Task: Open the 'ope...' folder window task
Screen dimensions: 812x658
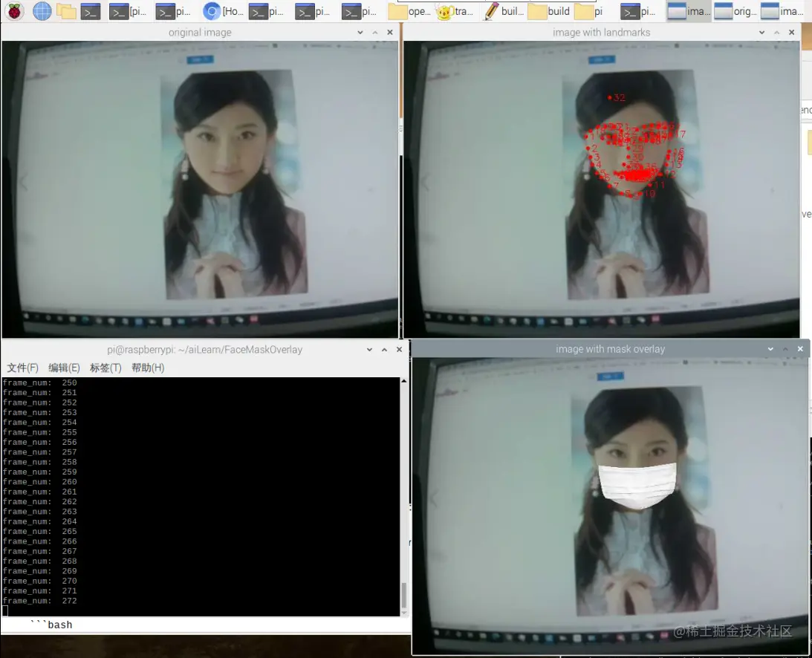Action: click(x=409, y=11)
